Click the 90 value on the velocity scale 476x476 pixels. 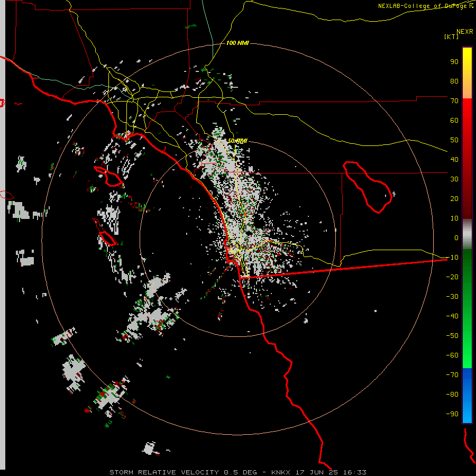click(454, 62)
